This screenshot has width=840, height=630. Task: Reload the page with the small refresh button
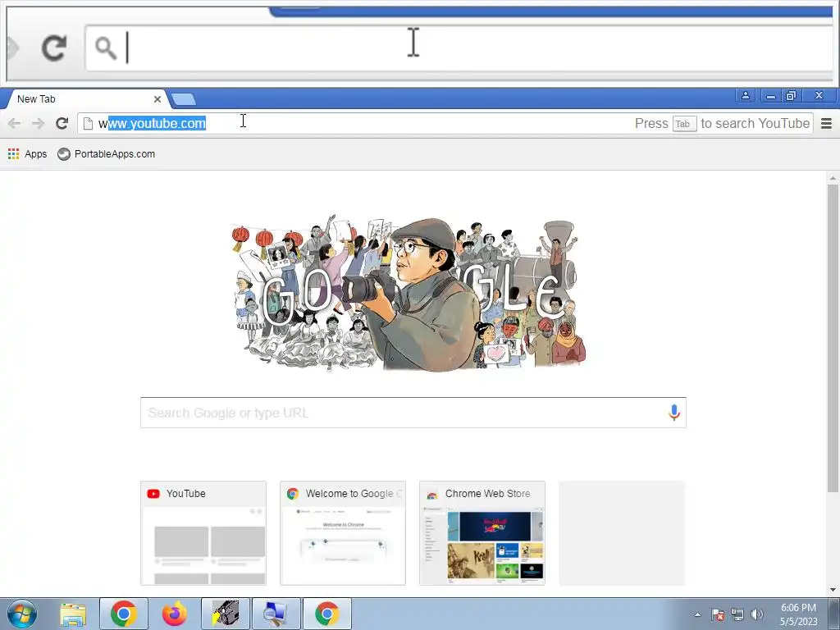(62, 123)
